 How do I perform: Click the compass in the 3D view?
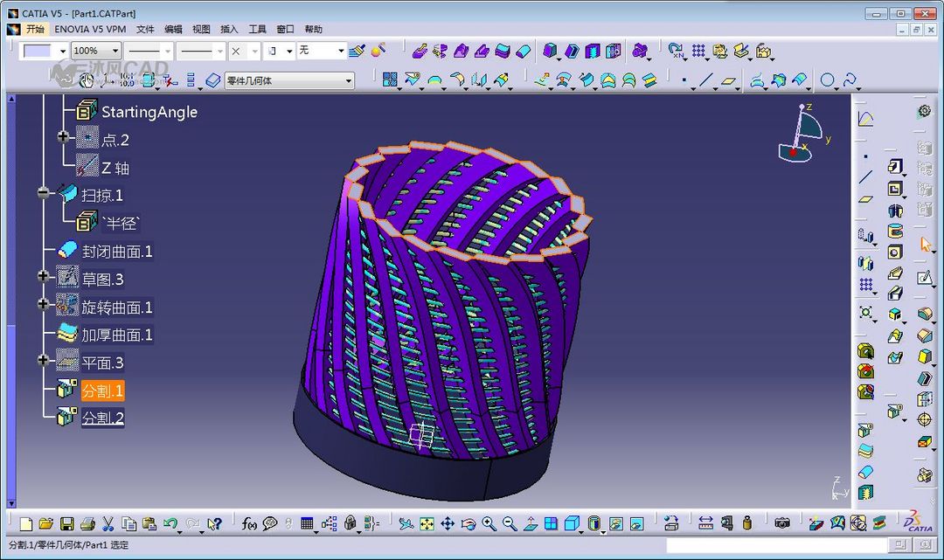[801, 134]
